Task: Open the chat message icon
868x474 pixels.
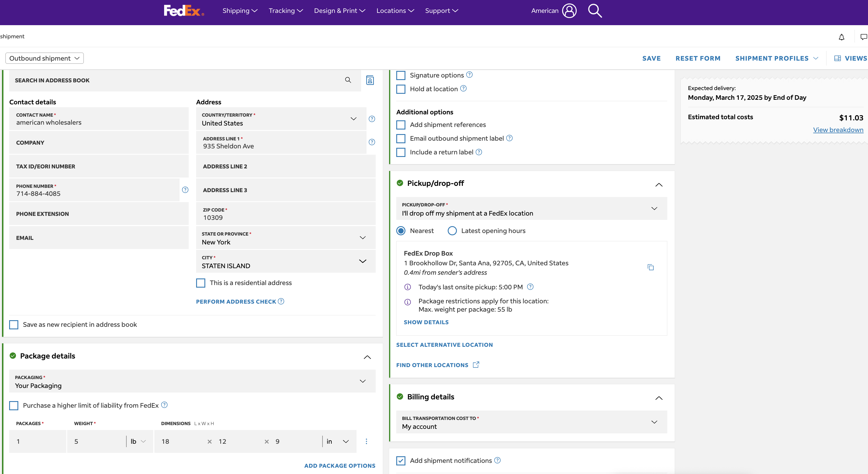Action: click(864, 37)
